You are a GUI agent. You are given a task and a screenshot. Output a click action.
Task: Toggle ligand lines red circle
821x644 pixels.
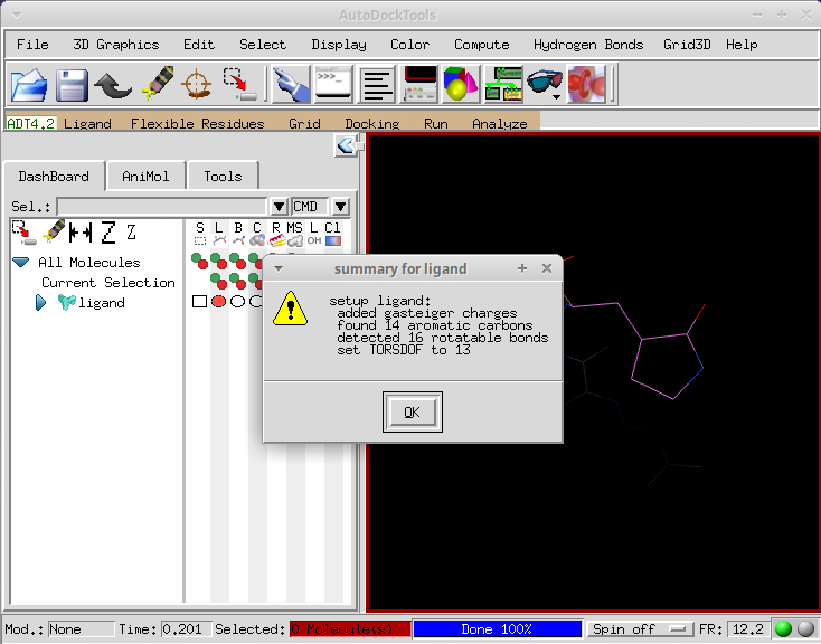[219, 301]
